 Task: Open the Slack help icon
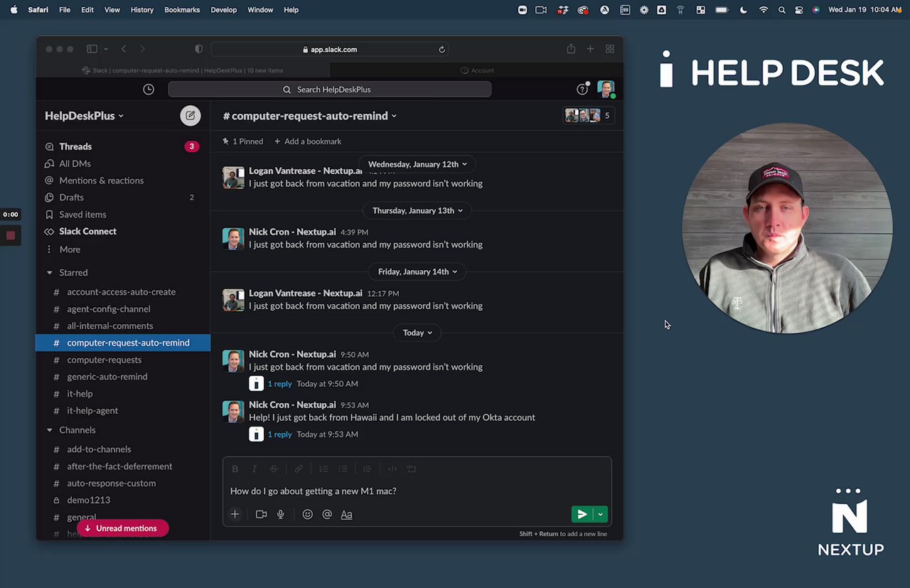coord(582,90)
